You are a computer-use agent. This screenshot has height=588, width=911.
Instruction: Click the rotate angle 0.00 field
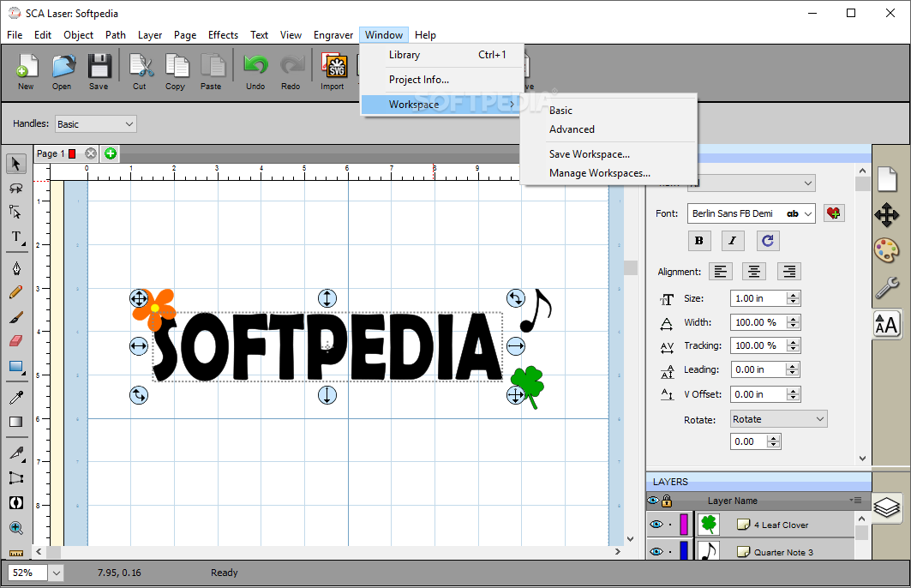tap(748, 441)
